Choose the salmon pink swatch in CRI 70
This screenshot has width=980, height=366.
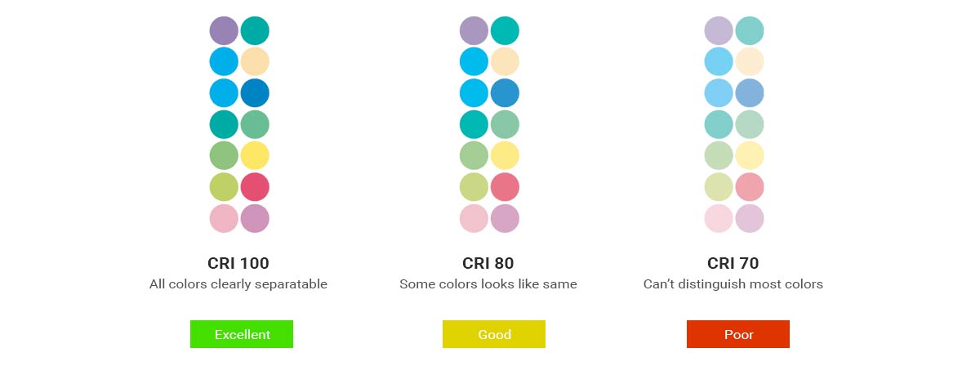click(x=750, y=187)
